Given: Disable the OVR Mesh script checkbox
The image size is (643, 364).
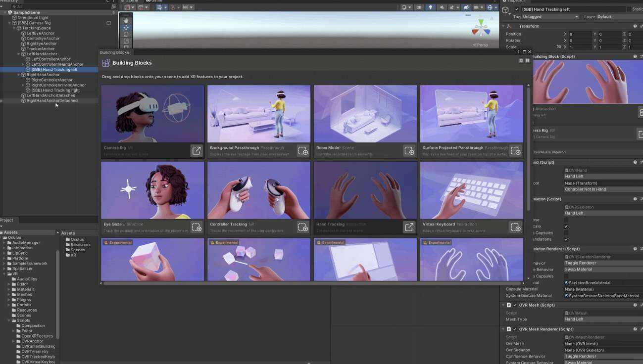Looking at the screenshot, I should tap(515, 305).
